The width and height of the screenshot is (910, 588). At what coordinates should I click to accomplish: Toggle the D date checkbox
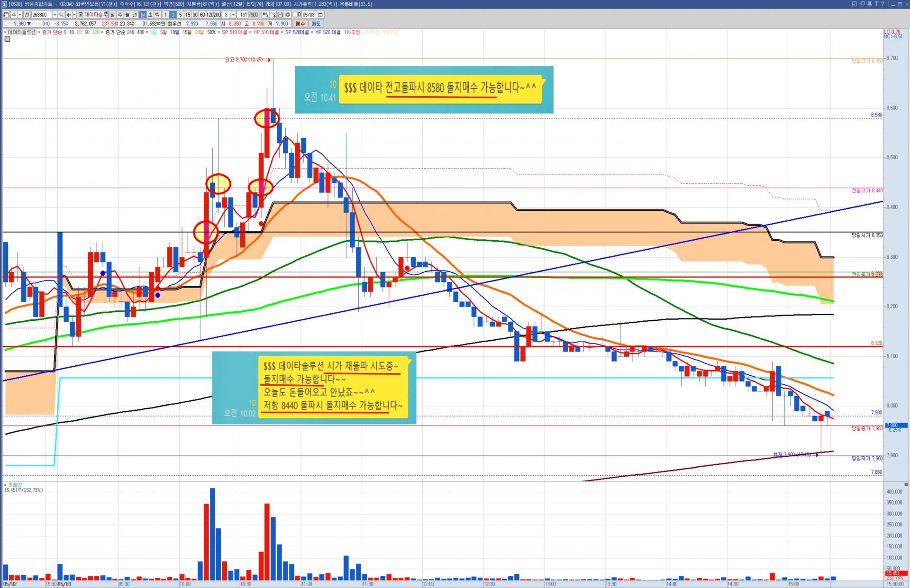tap(295, 15)
